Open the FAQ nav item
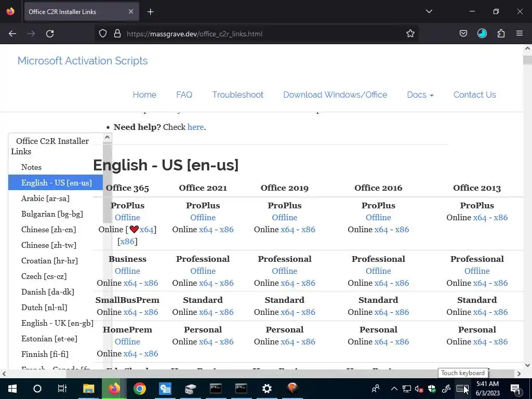 [184, 95]
